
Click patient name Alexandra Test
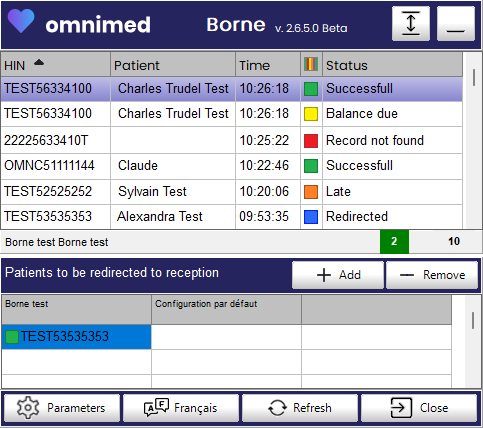click(x=160, y=217)
